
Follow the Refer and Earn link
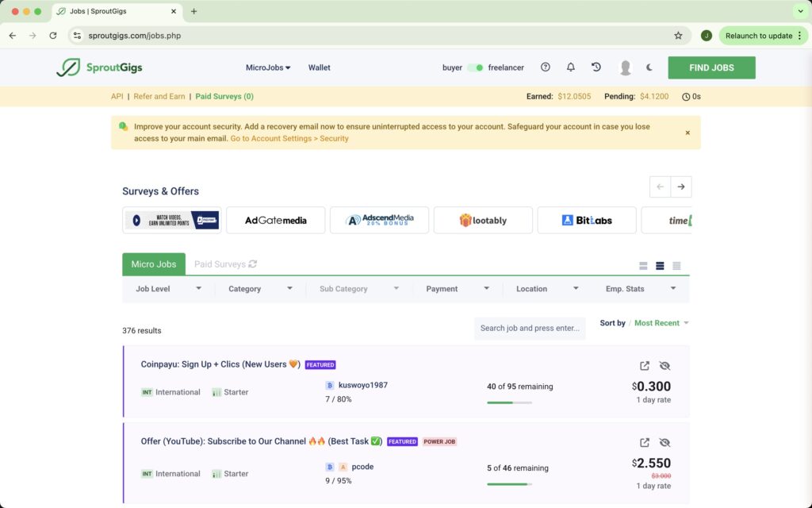pyautogui.click(x=159, y=96)
